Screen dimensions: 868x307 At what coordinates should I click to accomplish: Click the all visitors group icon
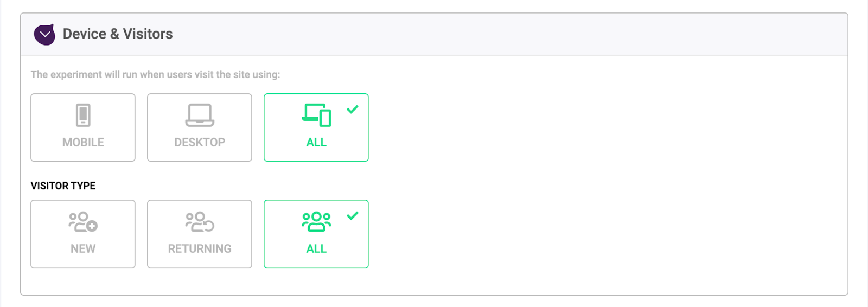click(x=316, y=222)
